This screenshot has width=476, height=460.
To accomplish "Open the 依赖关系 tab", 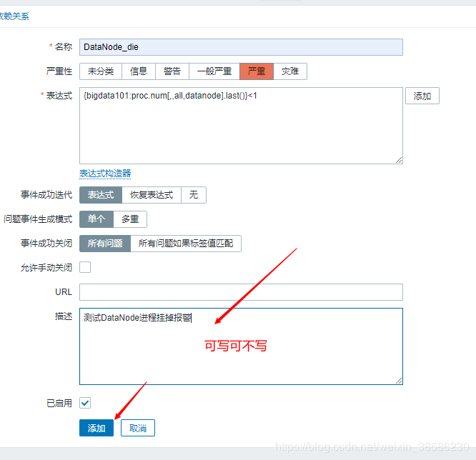I will (14, 16).
